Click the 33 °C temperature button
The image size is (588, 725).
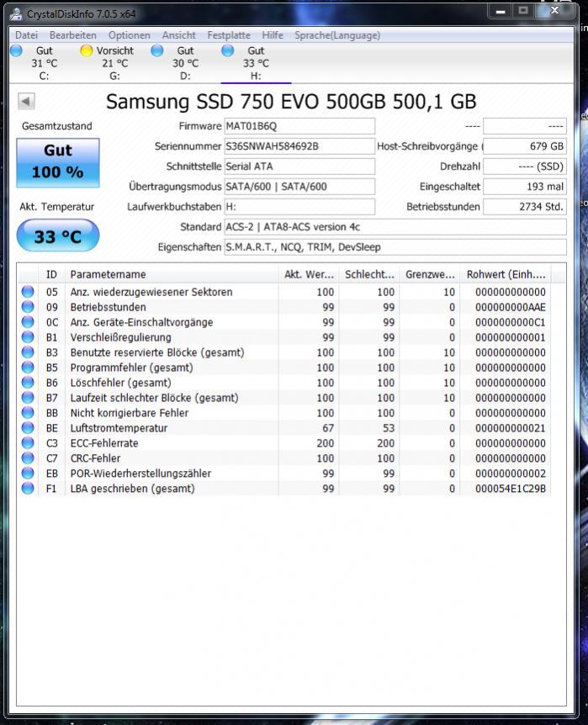click(x=58, y=235)
